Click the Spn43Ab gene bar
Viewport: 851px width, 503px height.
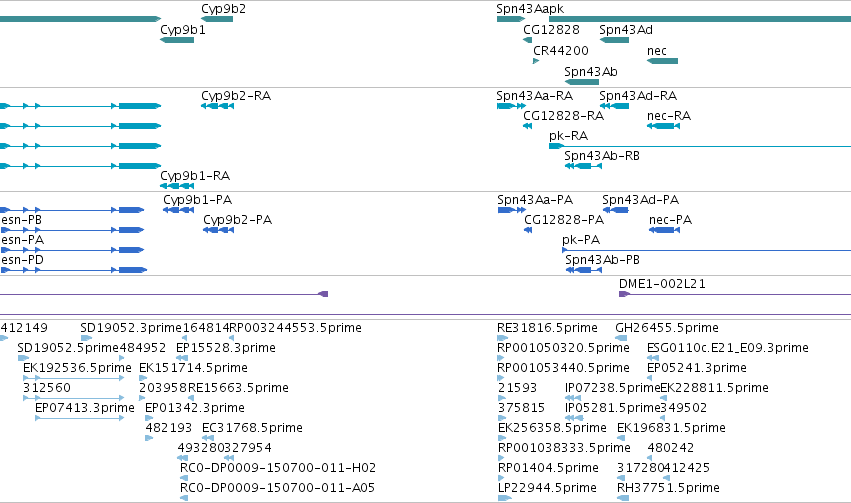pos(582,82)
